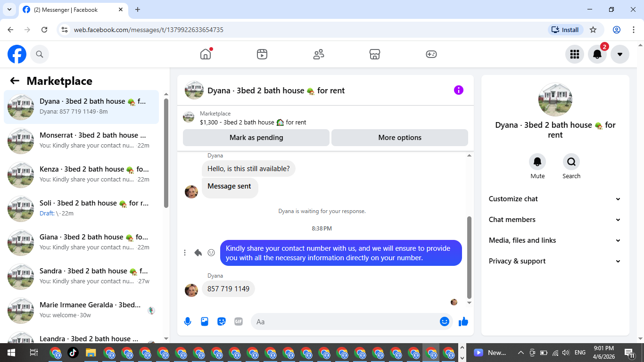644x362 pixels.
Task: Open the Facebook menu grid icon
Action: click(574, 54)
